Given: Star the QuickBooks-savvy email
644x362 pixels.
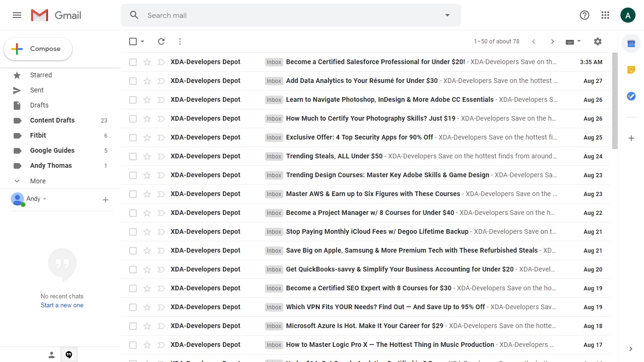Looking at the screenshot, I should coord(147,269).
